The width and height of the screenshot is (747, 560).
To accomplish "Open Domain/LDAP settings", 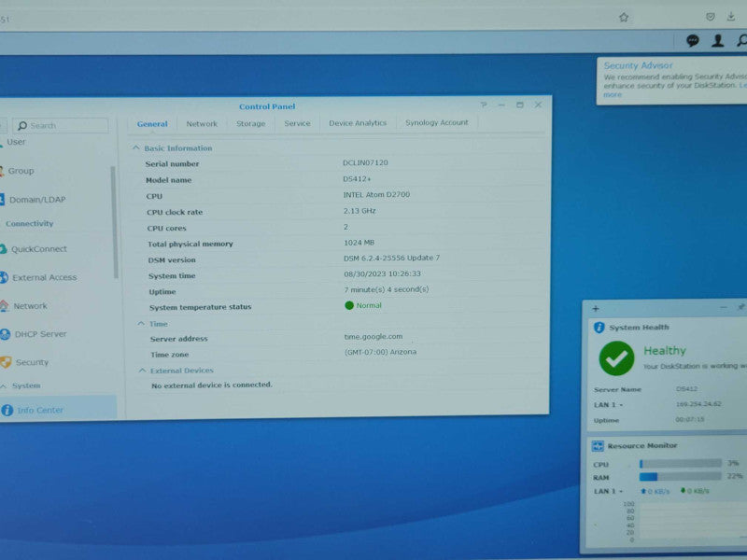I will 37,200.
